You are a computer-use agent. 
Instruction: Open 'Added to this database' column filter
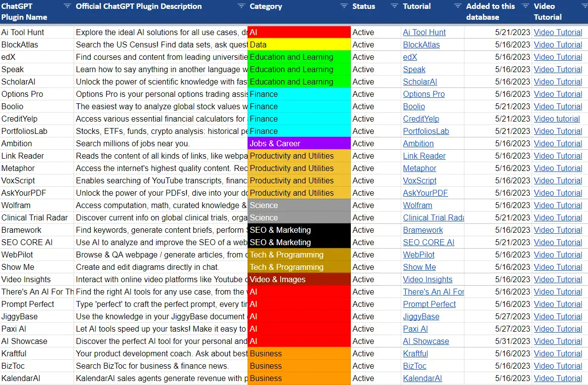tap(525, 6)
